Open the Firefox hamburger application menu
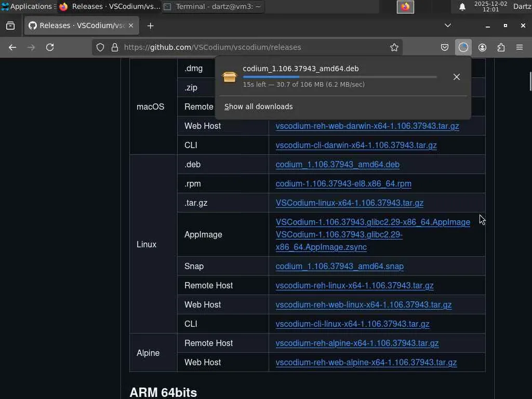The height and width of the screenshot is (399, 532). 520,47
